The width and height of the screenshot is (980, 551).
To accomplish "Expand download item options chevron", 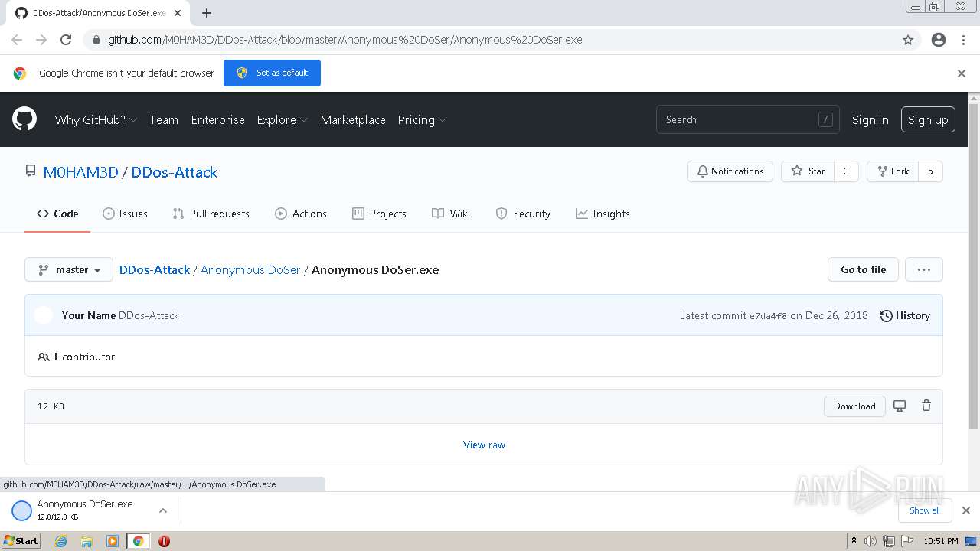I will [163, 510].
